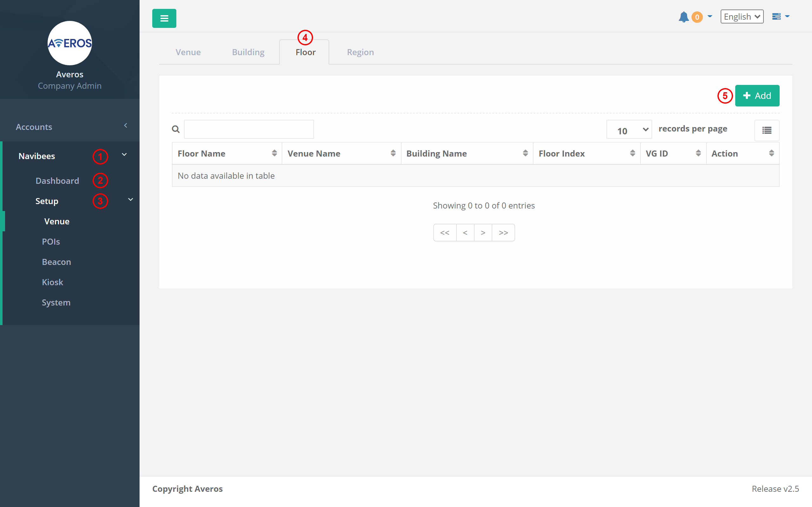This screenshot has height=507, width=812.
Task: Go to last page pagination button
Action: (503, 232)
